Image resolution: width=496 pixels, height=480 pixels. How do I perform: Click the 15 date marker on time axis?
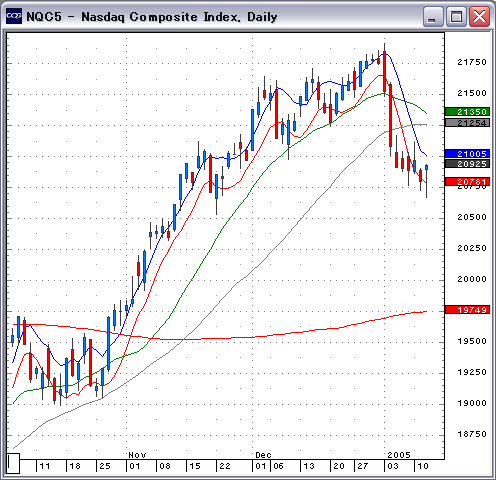coord(195,466)
